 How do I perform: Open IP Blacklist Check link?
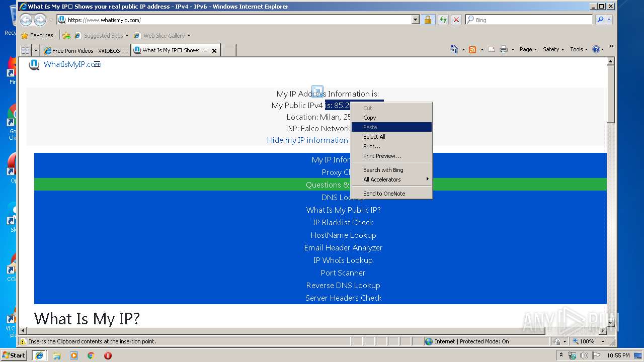[x=343, y=223]
